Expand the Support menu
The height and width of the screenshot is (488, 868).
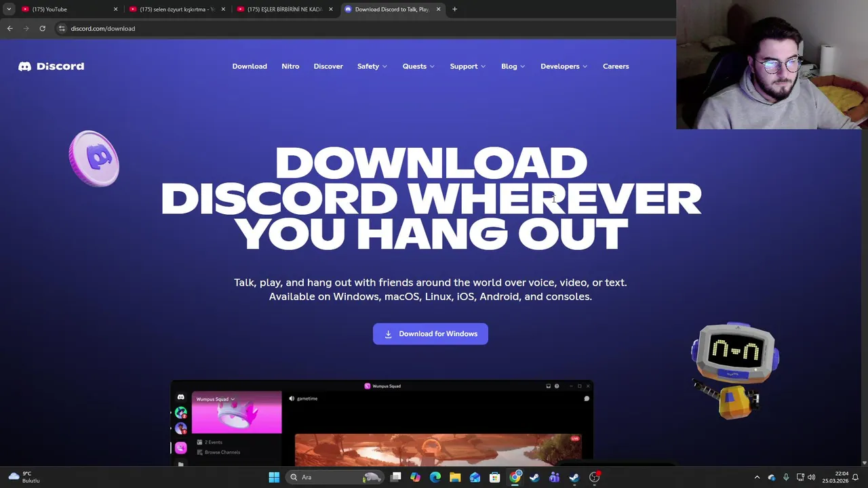pos(468,66)
